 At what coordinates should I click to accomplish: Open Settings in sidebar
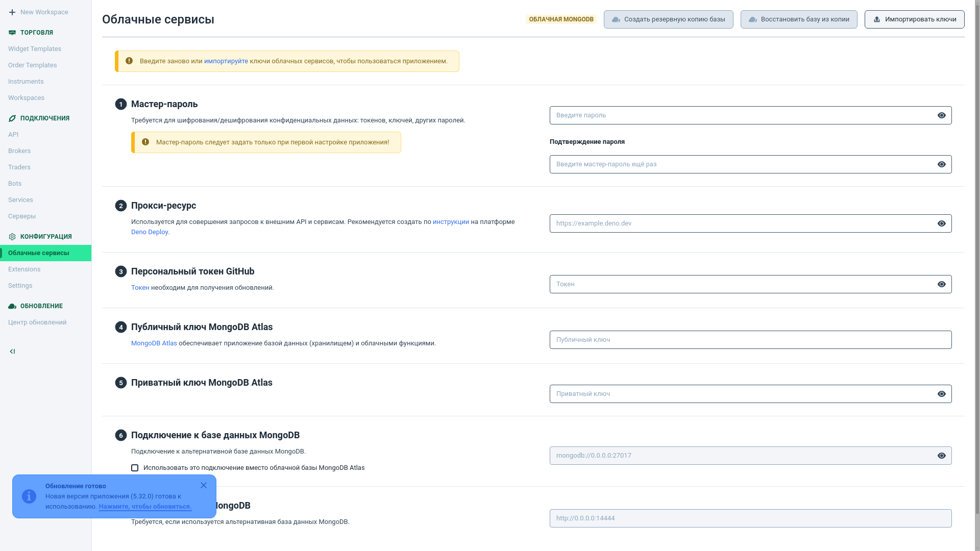(45, 286)
